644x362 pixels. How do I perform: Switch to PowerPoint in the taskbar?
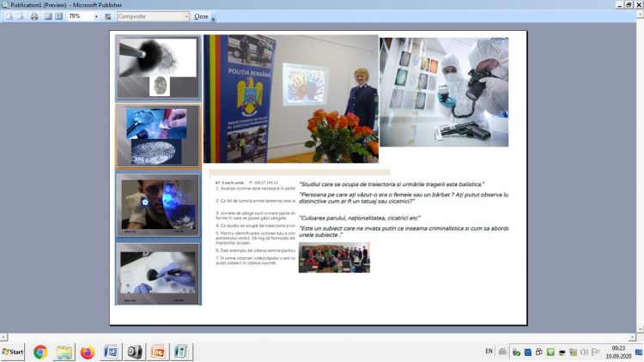click(x=158, y=352)
